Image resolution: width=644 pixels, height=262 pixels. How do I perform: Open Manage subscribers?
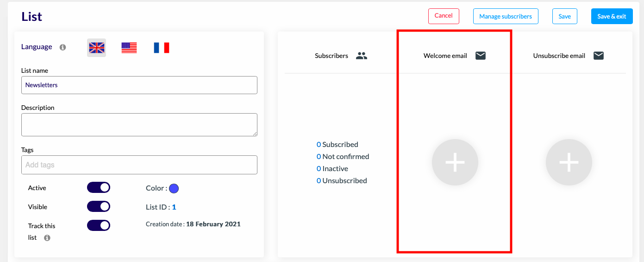click(506, 16)
